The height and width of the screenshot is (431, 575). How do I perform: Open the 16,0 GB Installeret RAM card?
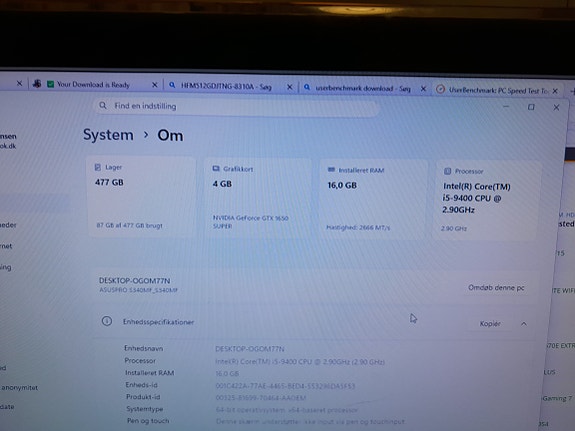point(373,199)
